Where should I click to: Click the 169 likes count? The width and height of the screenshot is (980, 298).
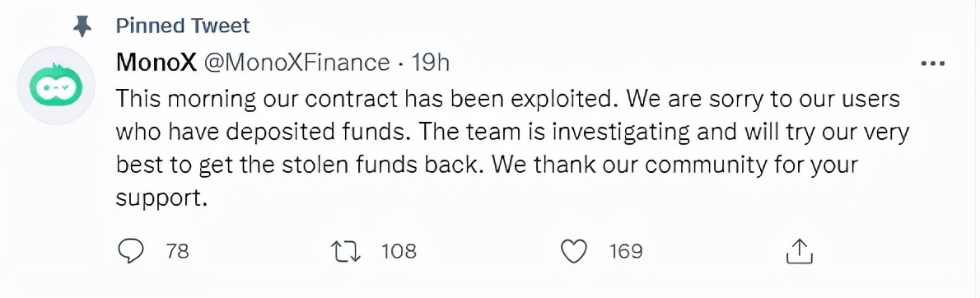[x=626, y=251]
